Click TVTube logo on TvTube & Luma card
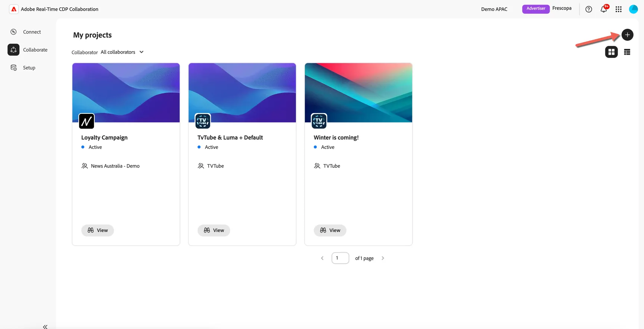This screenshot has width=644, height=329. [203, 121]
